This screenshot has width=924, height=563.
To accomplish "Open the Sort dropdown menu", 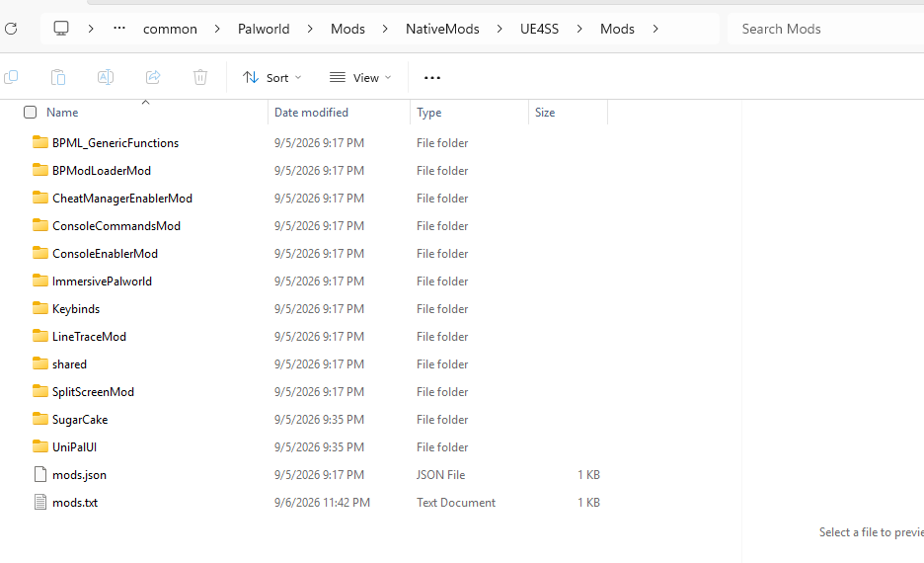I will click(x=272, y=78).
